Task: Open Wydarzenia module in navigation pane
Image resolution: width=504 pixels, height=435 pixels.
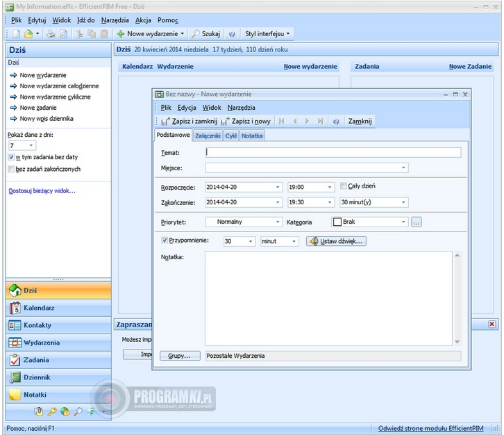Action: (58, 343)
